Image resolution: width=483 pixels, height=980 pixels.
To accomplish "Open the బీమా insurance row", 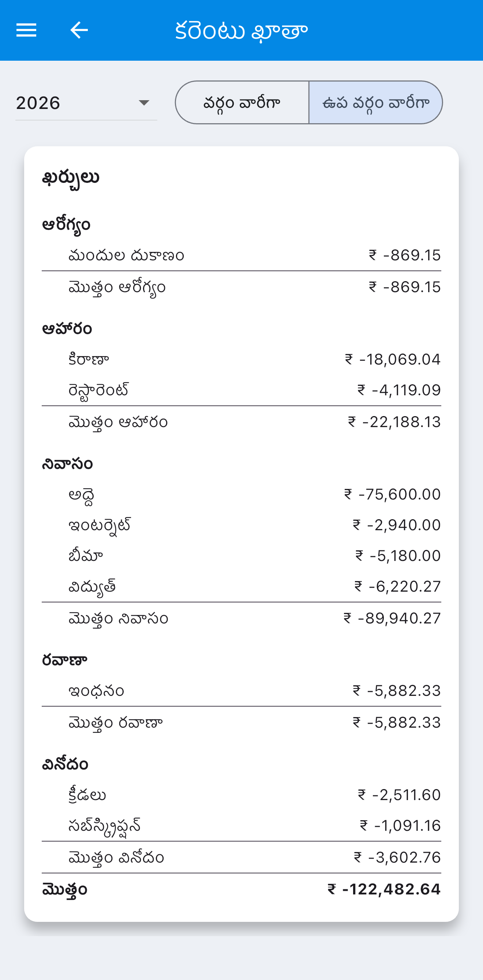I will coord(241,556).
